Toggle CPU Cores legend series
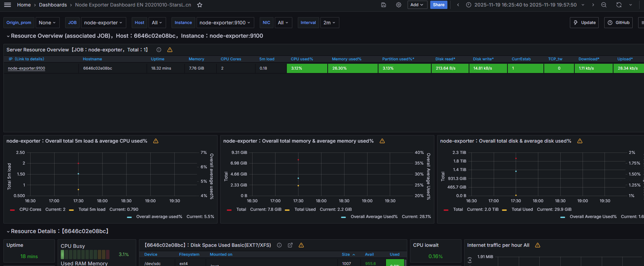This screenshot has width=644, height=266. (30, 209)
